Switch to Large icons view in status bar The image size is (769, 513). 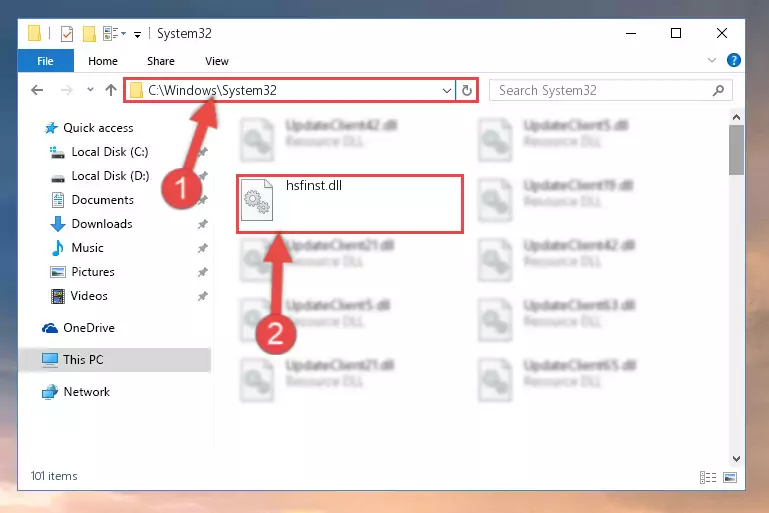pos(730,477)
